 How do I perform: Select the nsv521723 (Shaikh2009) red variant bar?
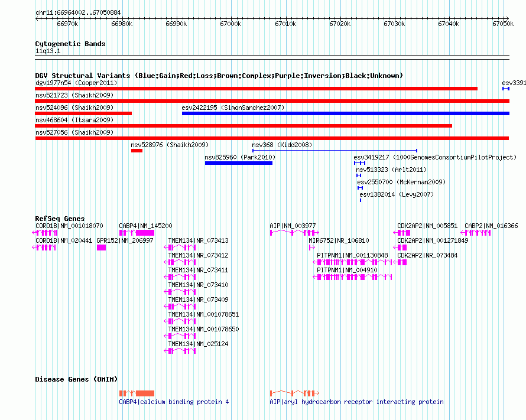pyautogui.click(x=272, y=101)
